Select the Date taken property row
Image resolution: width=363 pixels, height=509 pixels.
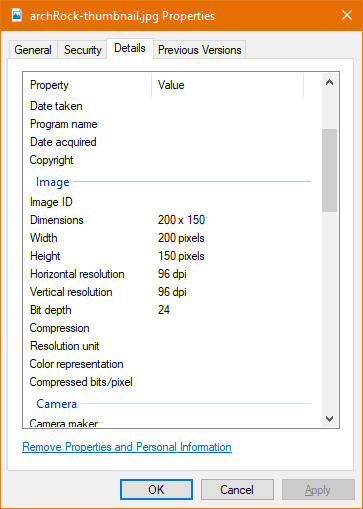pyautogui.click(x=170, y=106)
